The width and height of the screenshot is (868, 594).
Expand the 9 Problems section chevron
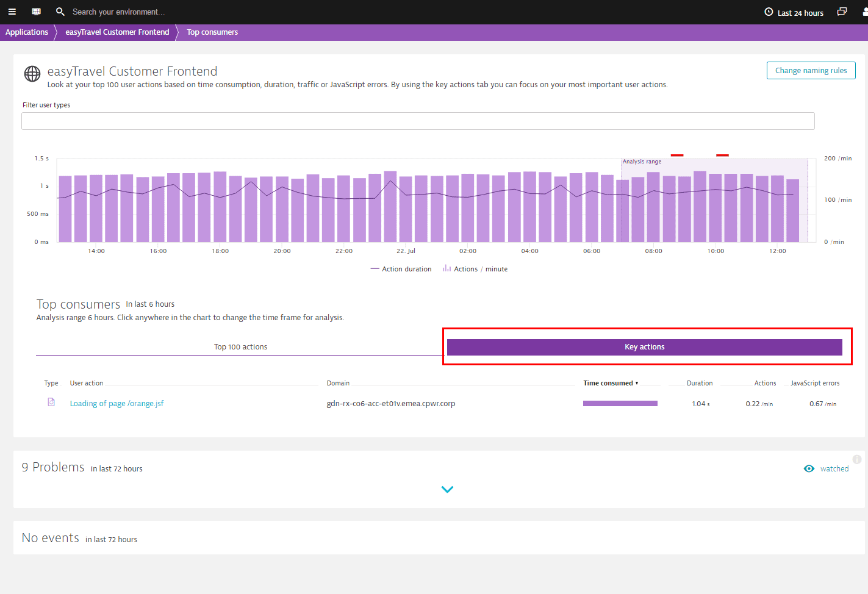[447, 489]
